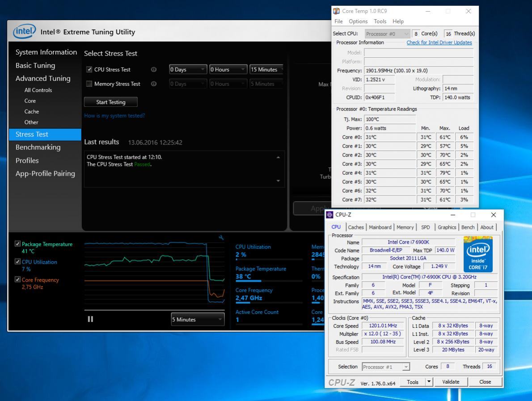Open CPU-Z Tools dropdown arrow

[429, 382]
